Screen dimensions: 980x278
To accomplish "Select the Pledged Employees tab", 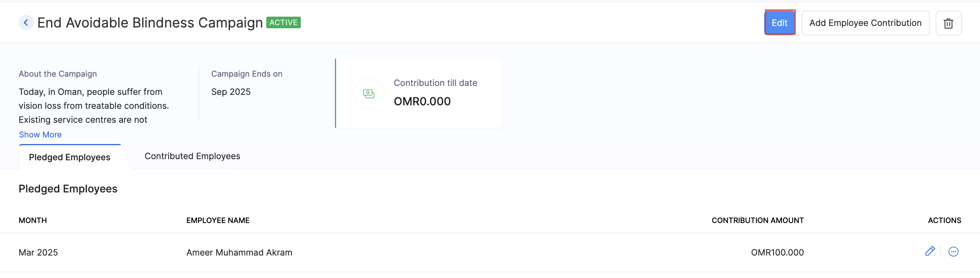I will tap(70, 157).
